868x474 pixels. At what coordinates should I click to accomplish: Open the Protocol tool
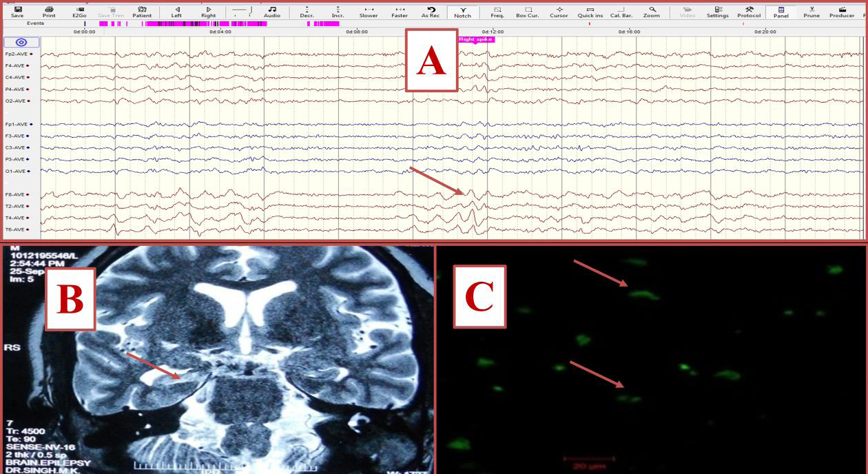749,12
